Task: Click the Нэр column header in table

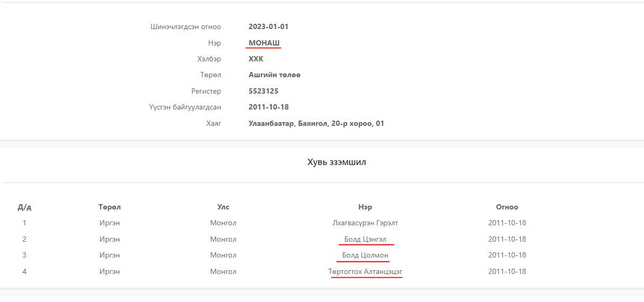Action: click(x=365, y=207)
